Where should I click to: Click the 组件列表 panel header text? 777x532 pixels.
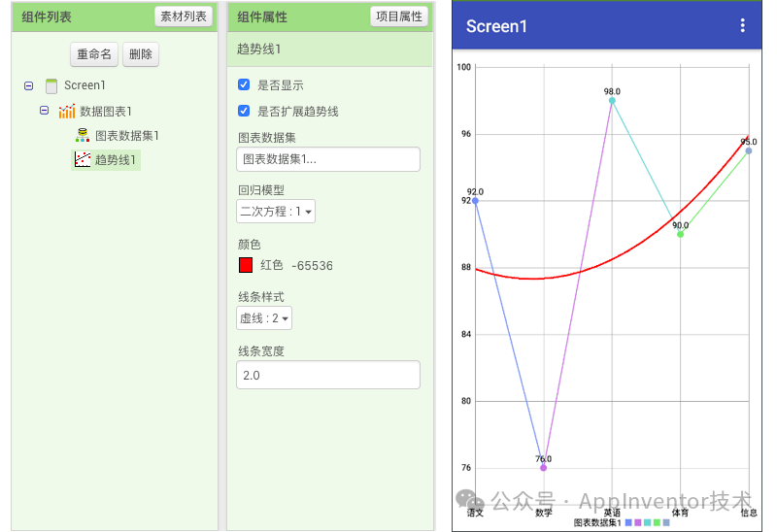tap(47, 17)
